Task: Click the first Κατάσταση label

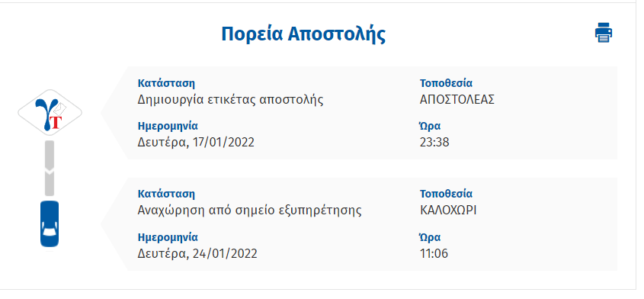Action: point(166,83)
